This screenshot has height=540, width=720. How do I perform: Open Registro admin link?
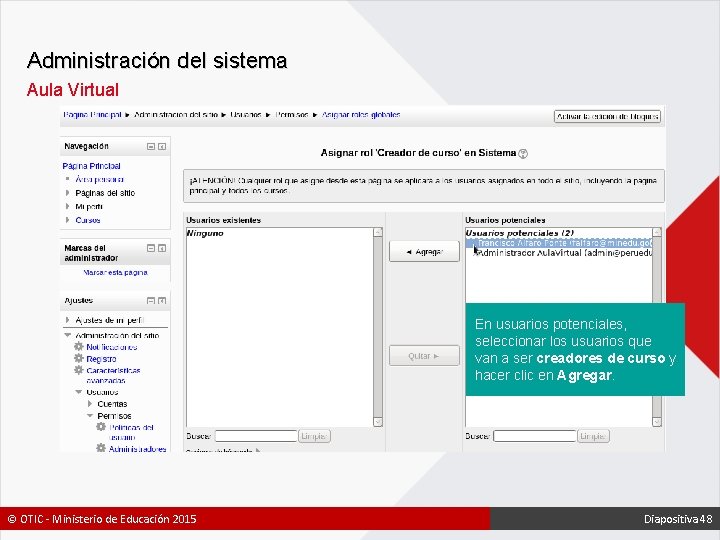(101, 359)
